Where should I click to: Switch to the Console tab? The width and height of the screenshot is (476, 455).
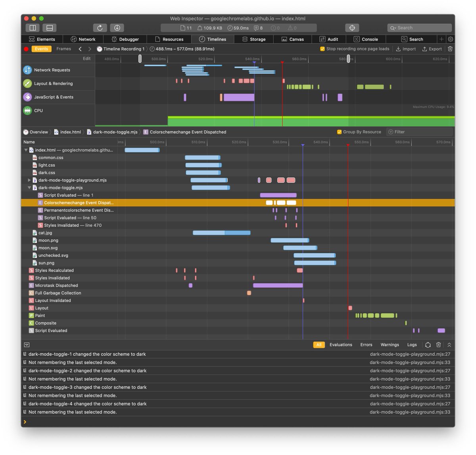(366, 39)
